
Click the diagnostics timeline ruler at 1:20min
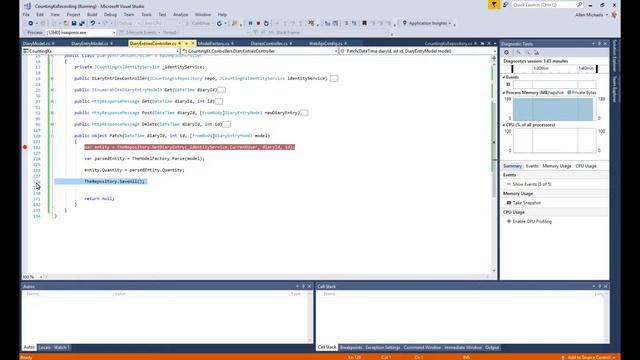click(x=541, y=69)
